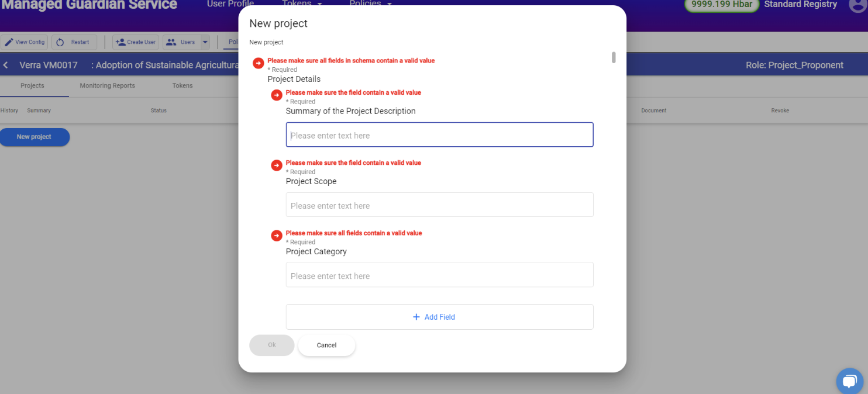Click the back chevron beside Verra VM0017
Viewport: 868px width, 394px height.
[6, 65]
